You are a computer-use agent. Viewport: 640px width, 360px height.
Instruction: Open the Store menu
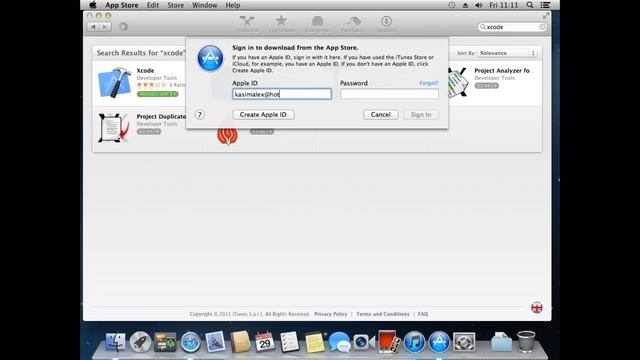[x=176, y=5]
